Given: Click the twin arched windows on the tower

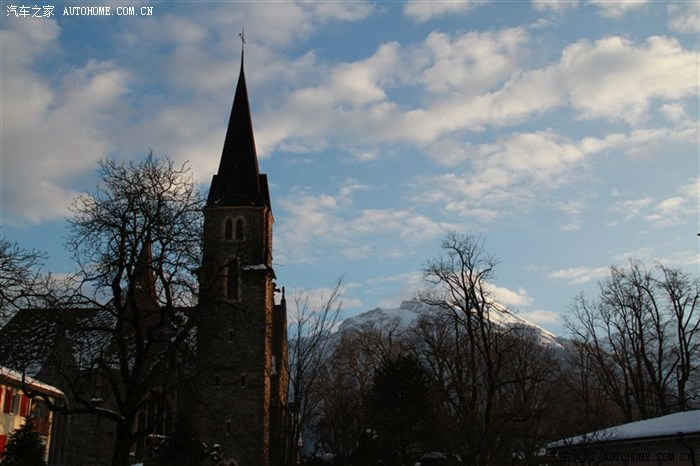Looking at the screenshot, I should pos(233,228).
